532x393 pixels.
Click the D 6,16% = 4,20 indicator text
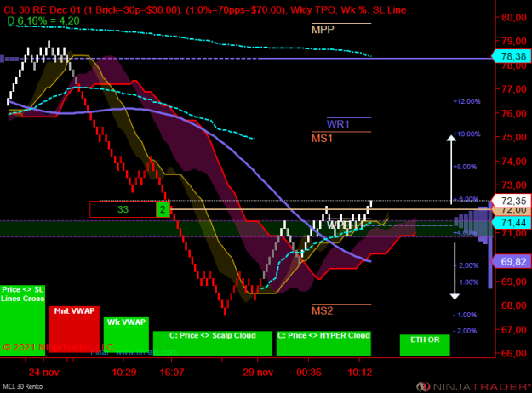pyautogui.click(x=43, y=21)
